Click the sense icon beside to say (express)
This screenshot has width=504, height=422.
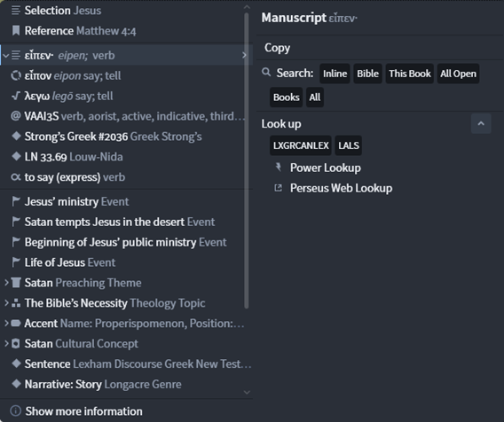pos(15,177)
